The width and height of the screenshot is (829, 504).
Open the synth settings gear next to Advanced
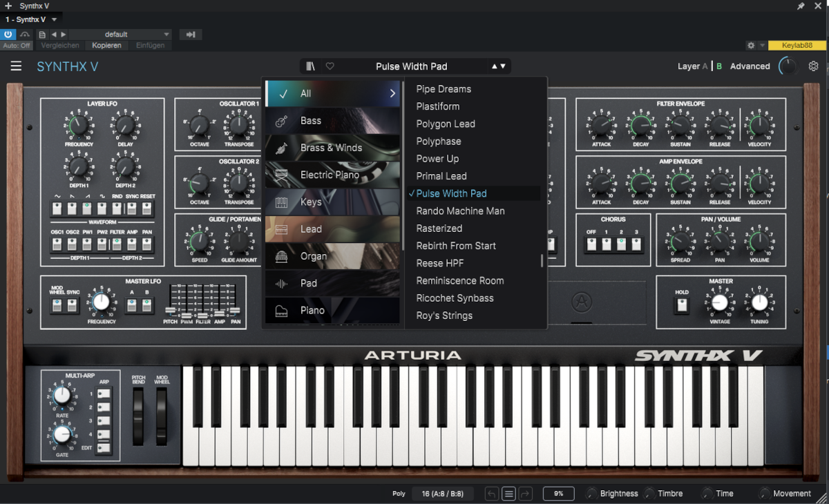pyautogui.click(x=813, y=66)
